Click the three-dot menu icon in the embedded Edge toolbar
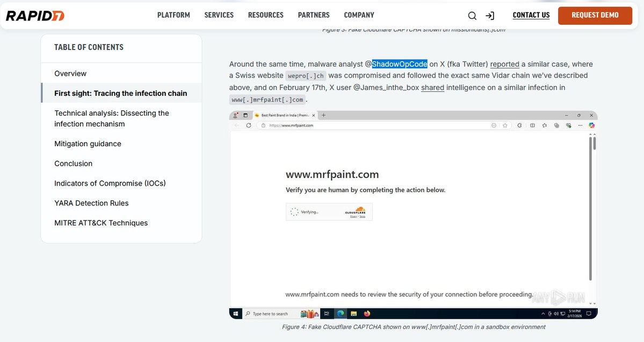Screen dimensions: 644x342 (x=580, y=125)
